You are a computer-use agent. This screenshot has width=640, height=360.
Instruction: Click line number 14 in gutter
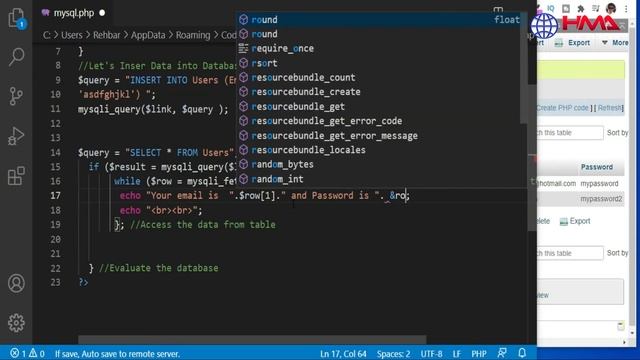56,152
